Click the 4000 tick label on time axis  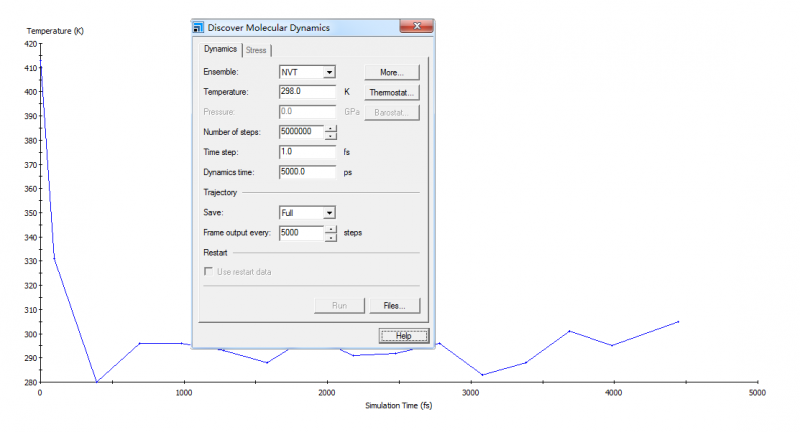(613, 393)
